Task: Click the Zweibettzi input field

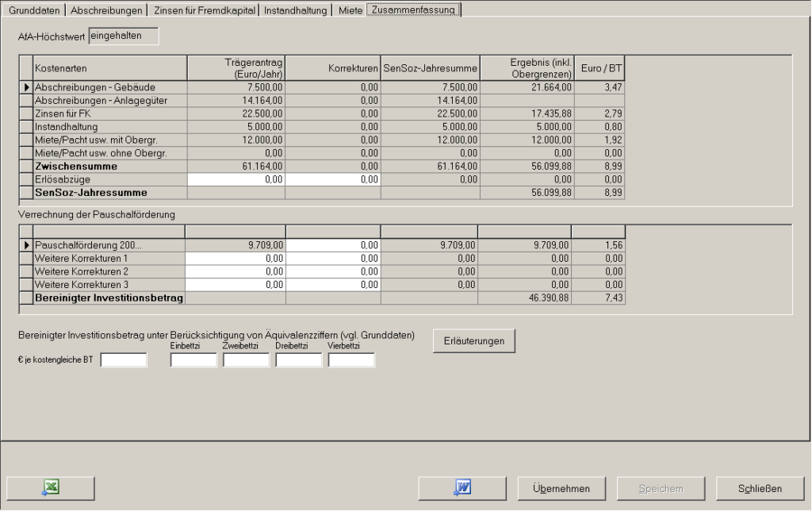Action: [x=247, y=360]
